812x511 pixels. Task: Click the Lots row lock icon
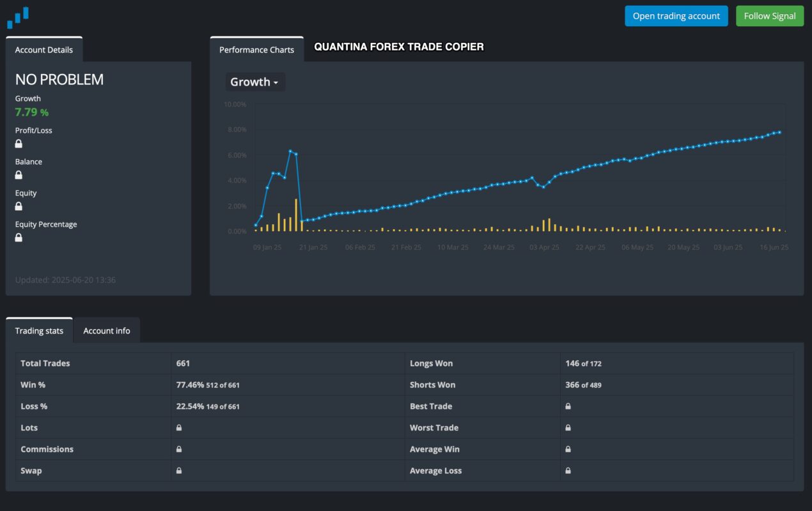tap(179, 428)
